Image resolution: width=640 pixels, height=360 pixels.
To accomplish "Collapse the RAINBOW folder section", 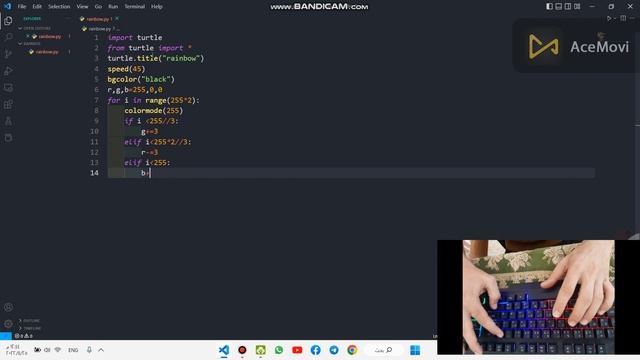I will 29,43.
